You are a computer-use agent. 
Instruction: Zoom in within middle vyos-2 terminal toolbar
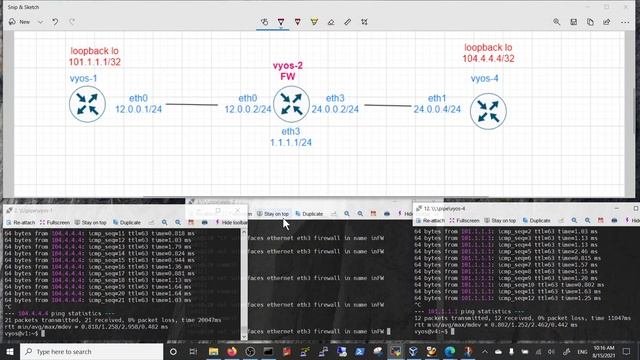click(347, 213)
